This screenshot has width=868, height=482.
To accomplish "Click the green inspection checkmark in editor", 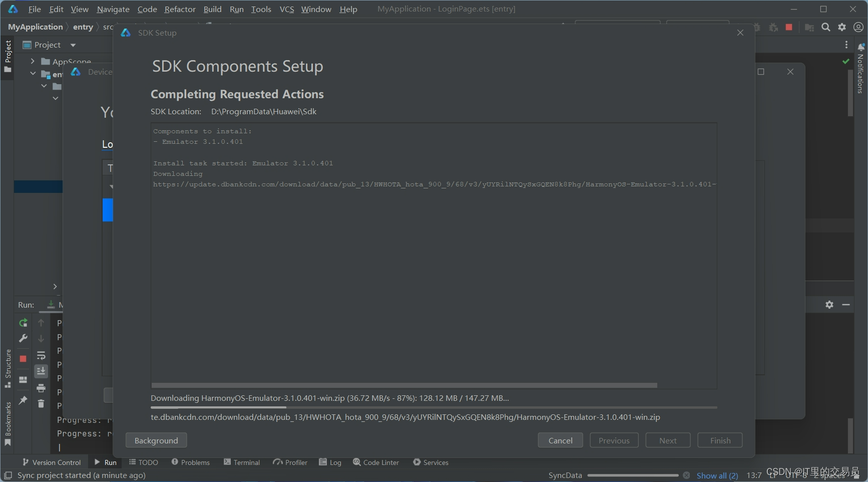I will 846,61.
